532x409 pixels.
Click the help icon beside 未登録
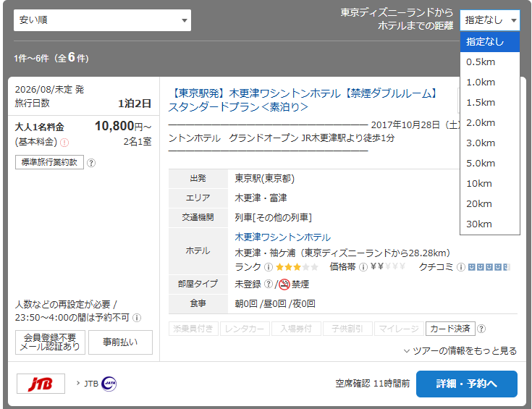coord(269,284)
